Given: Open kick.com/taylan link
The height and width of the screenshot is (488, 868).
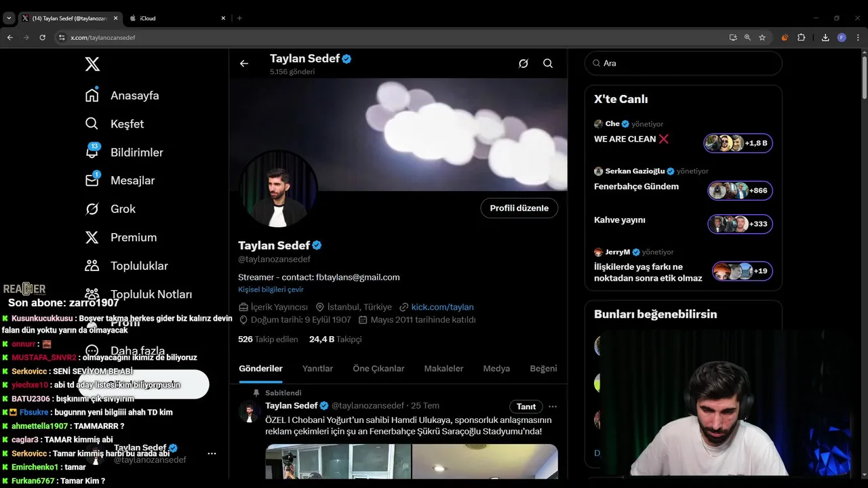Looking at the screenshot, I should 442,307.
